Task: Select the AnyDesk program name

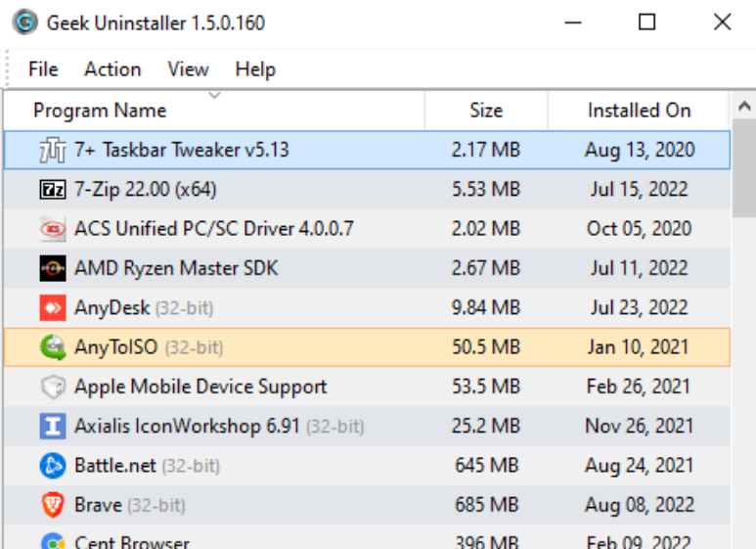Action: (x=111, y=308)
